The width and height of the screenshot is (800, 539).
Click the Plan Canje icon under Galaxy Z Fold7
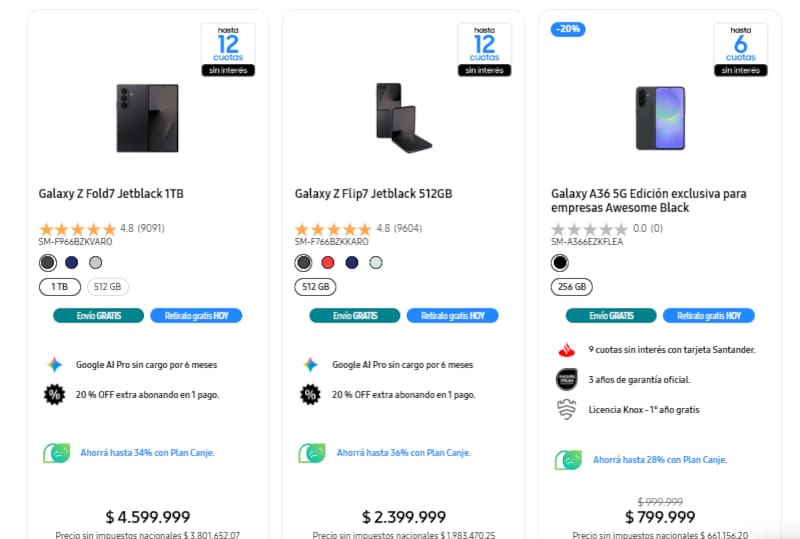[56, 453]
